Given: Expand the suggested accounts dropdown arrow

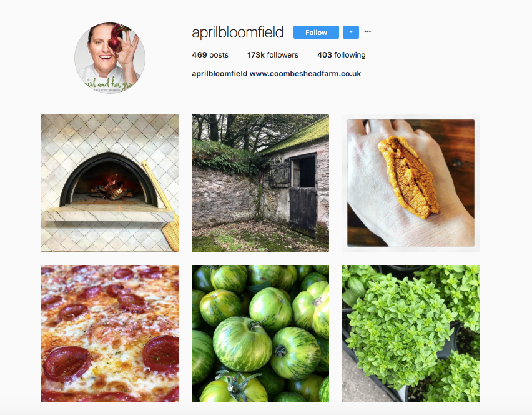Looking at the screenshot, I should tap(351, 32).
